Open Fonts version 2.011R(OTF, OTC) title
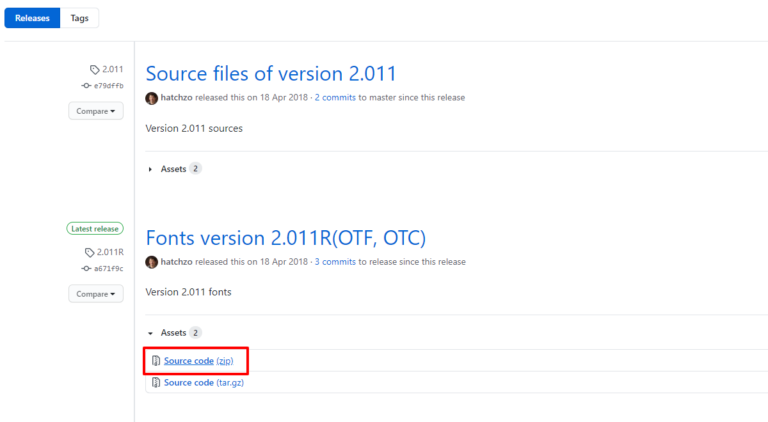This screenshot has height=422, width=768. click(x=285, y=238)
